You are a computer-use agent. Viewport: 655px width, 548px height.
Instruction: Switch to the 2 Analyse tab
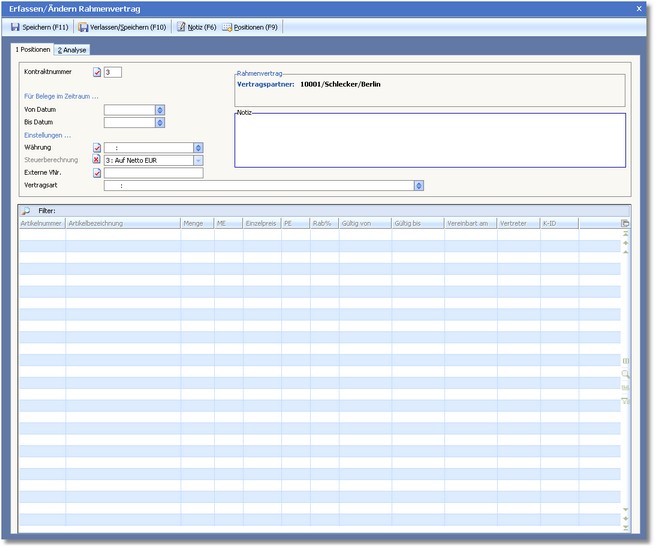click(x=72, y=49)
